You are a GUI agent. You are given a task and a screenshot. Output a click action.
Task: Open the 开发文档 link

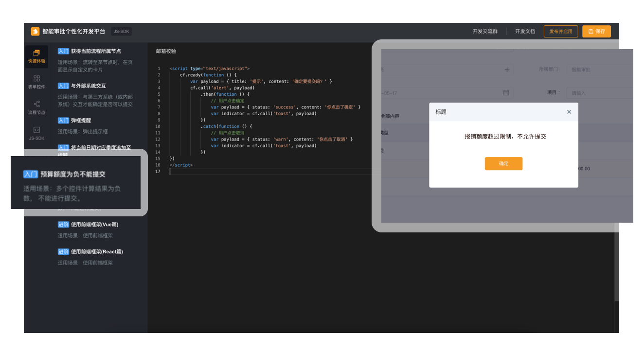click(x=525, y=31)
